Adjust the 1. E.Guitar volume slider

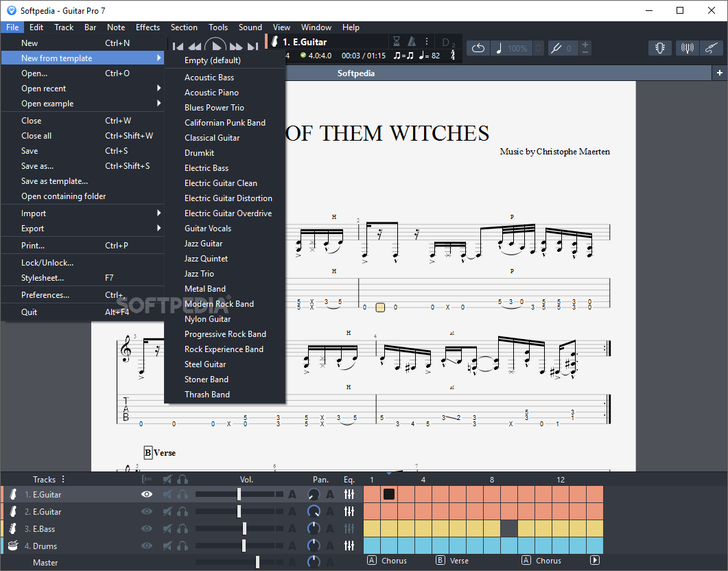[239, 494]
